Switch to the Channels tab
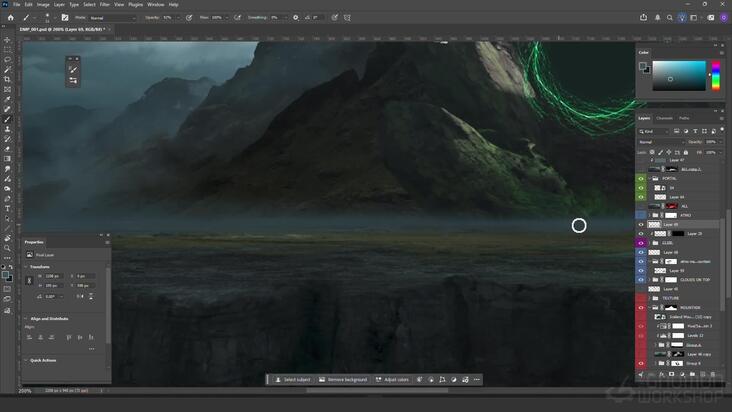The height and width of the screenshot is (412, 732). [664, 119]
